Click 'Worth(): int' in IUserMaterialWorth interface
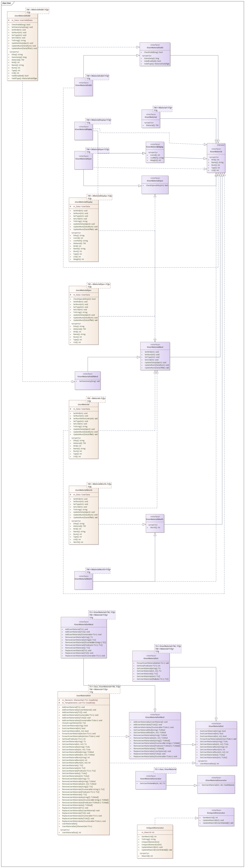 point(155,527)
